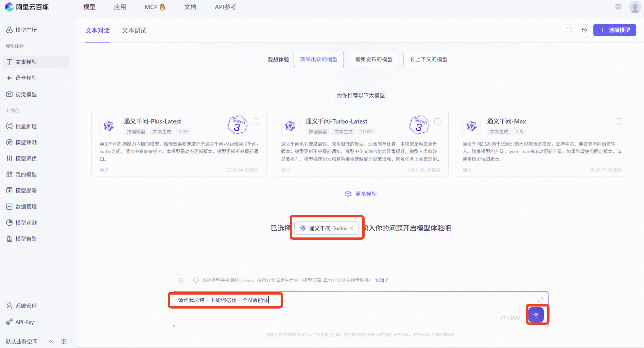The width and height of the screenshot is (644, 348).
Task: Click the 数据管理 chart icon
Action: click(x=9, y=206)
